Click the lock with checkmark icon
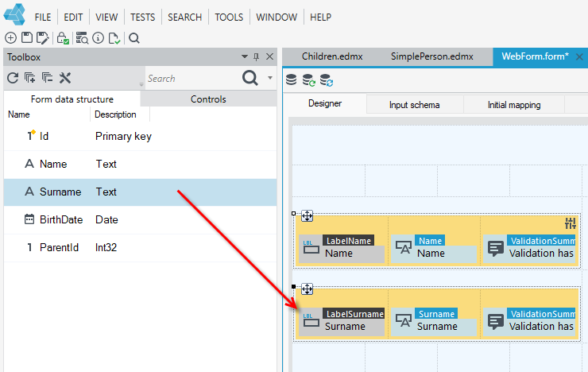This screenshot has width=588, height=372. (63, 38)
